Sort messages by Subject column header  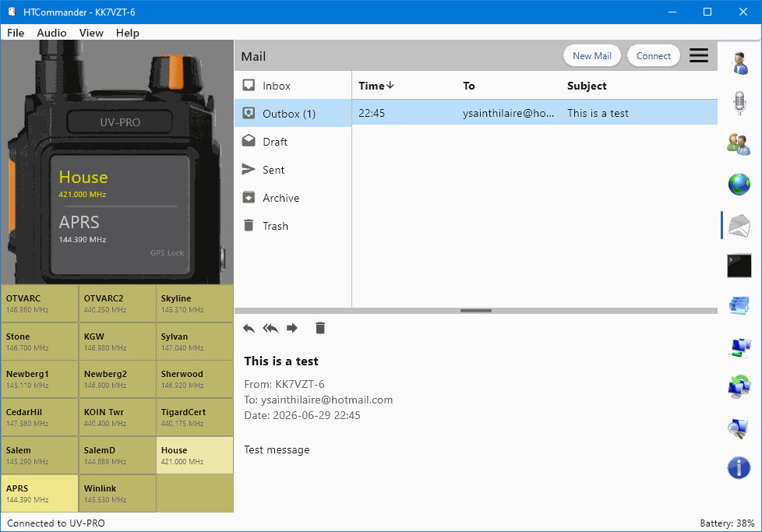pyautogui.click(x=587, y=86)
